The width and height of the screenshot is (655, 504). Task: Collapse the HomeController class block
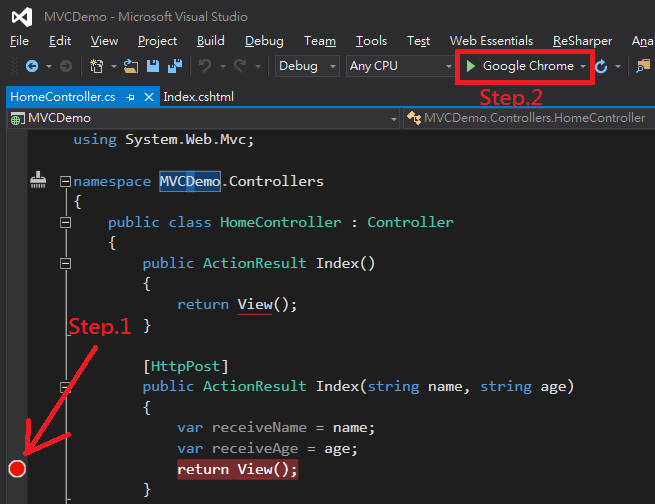pos(65,223)
